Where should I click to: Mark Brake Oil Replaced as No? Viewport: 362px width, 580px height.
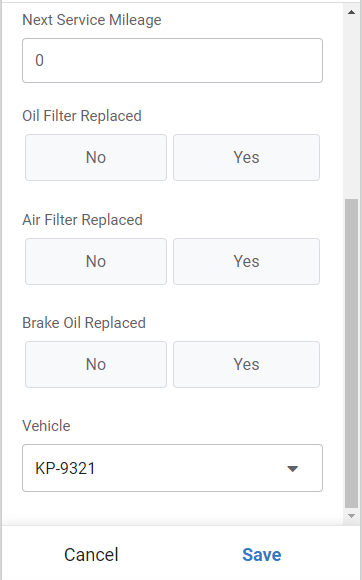coord(96,364)
